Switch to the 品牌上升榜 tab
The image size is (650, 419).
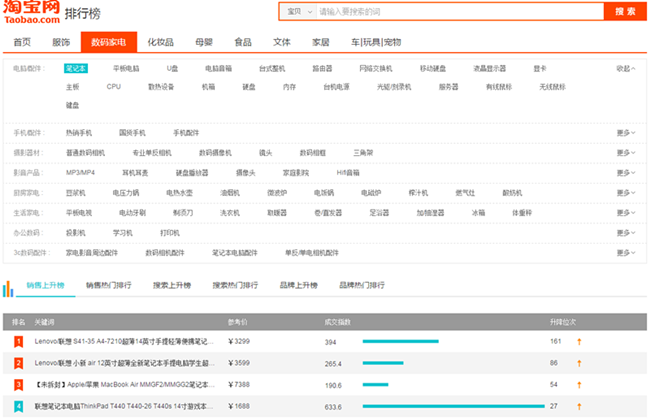(x=298, y=285)
